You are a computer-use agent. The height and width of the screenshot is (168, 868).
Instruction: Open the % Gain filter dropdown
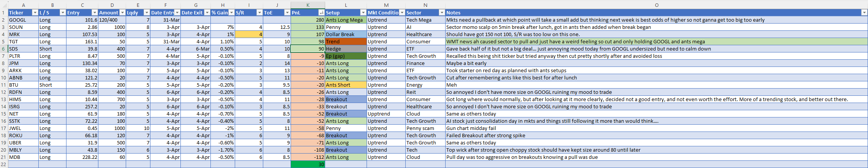(x=231, y=13)
